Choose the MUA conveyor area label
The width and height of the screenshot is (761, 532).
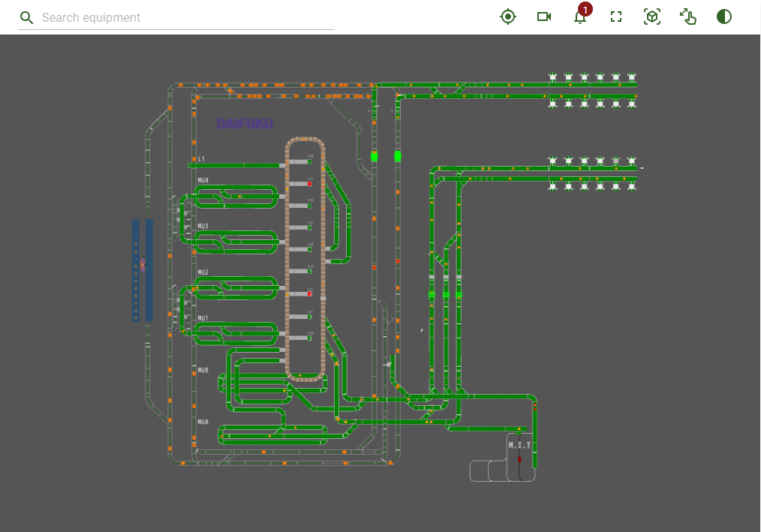click(x=203, y=422)
